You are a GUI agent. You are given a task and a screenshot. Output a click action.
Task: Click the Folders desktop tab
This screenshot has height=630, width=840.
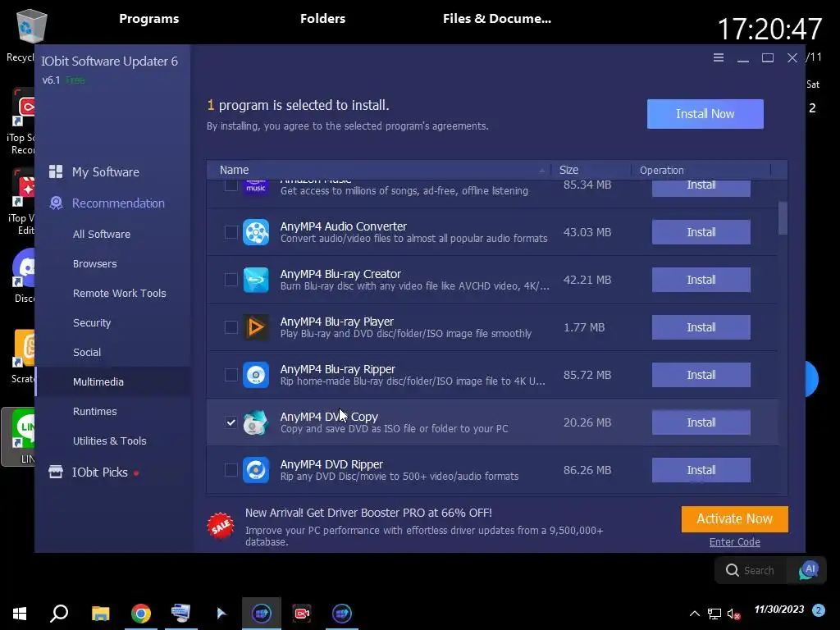[322, 18]
